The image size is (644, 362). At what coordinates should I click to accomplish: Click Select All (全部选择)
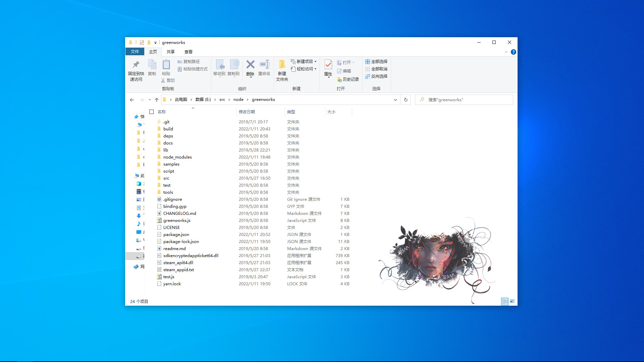376,61
